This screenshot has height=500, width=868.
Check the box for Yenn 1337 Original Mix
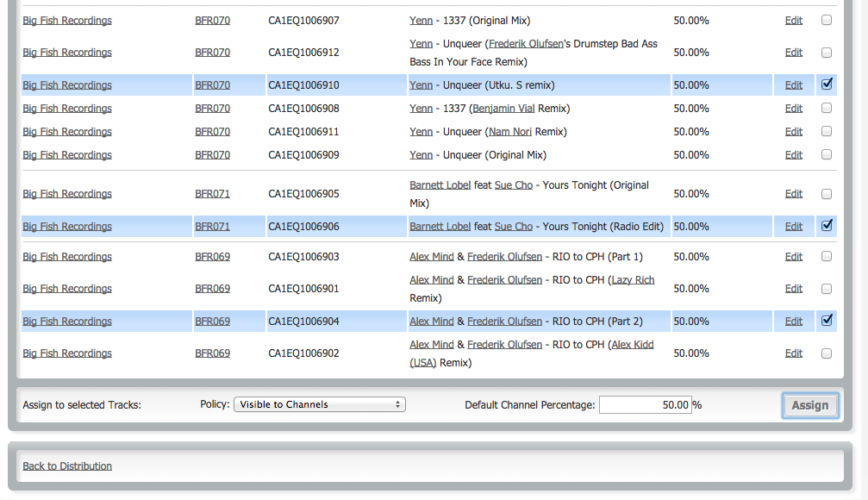pyautogui.click(x=827, y=20)
